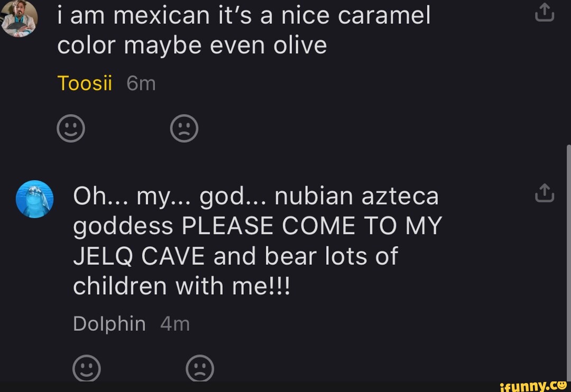Share Dolphin's comment via the share icon
Screen dimensions: 571x392
[544, 193]
